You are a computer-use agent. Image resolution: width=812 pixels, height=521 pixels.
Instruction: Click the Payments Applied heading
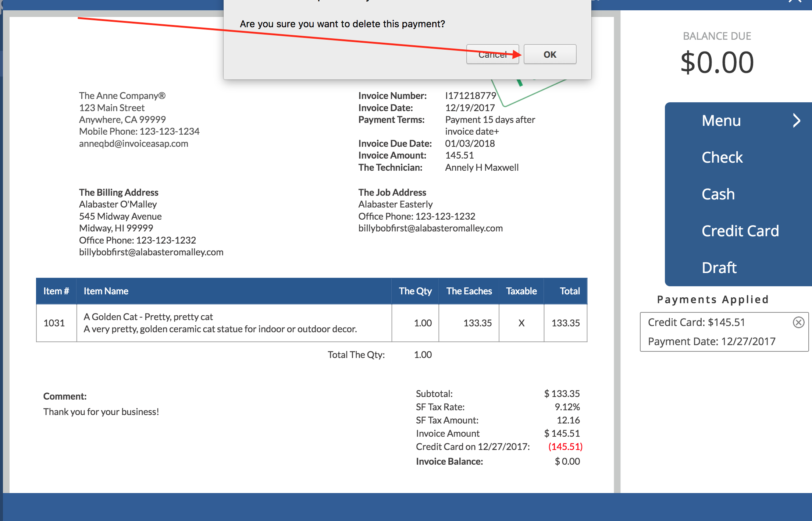(713, 300)
